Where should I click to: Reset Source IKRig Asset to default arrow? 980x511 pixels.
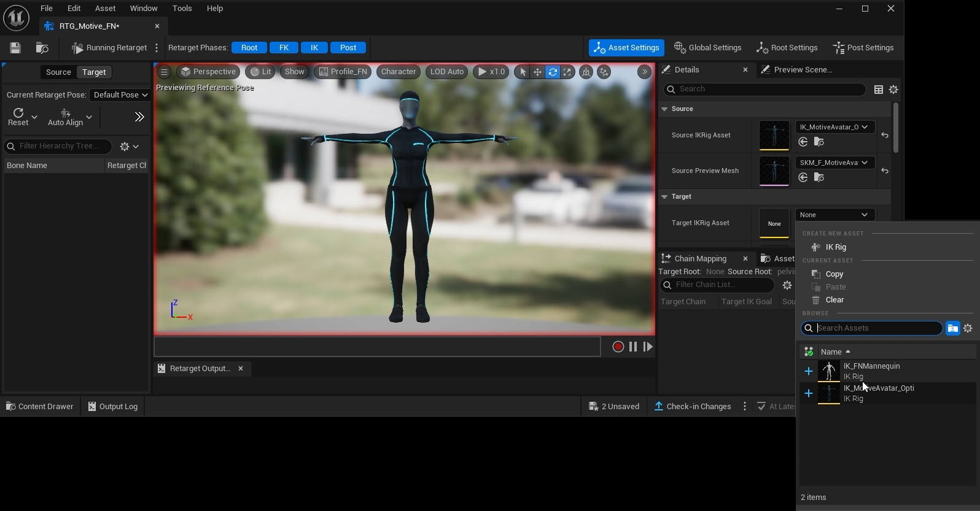[x=885, y=135]
